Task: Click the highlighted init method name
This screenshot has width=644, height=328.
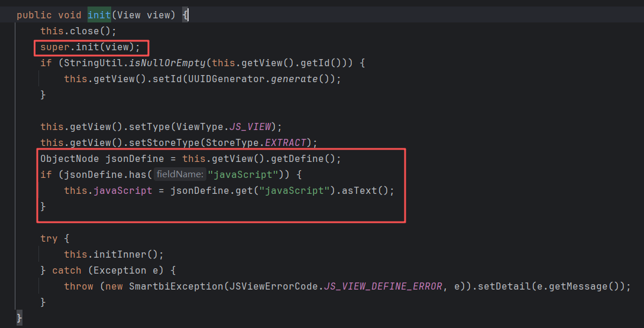Action: point(99,14)
